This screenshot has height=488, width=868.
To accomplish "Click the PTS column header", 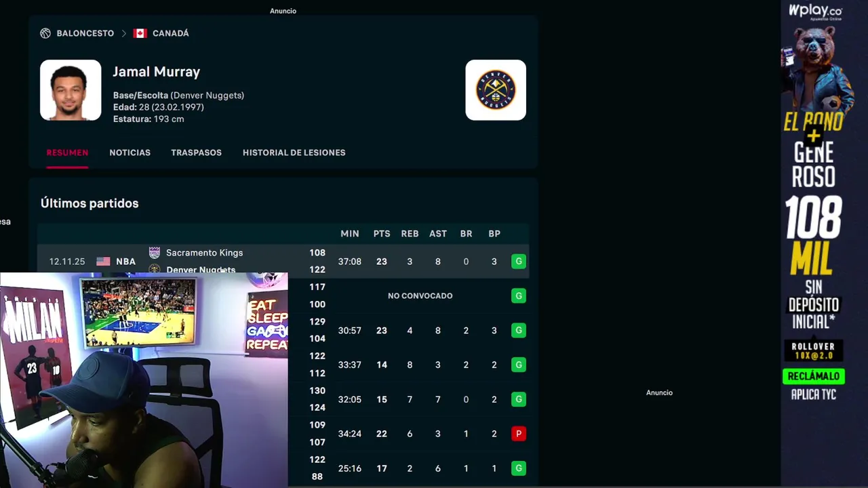I will pyautogui.click(x=382, y=234).
